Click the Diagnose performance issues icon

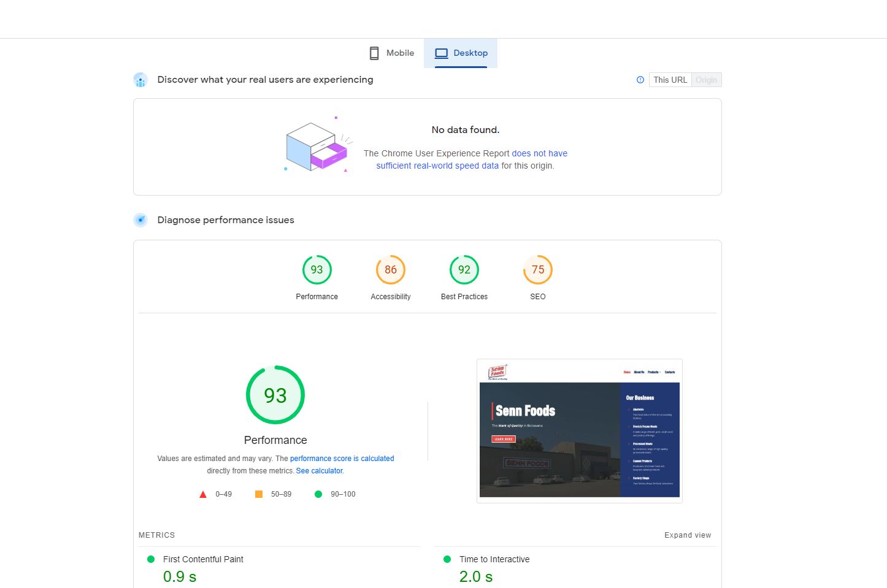140,220
